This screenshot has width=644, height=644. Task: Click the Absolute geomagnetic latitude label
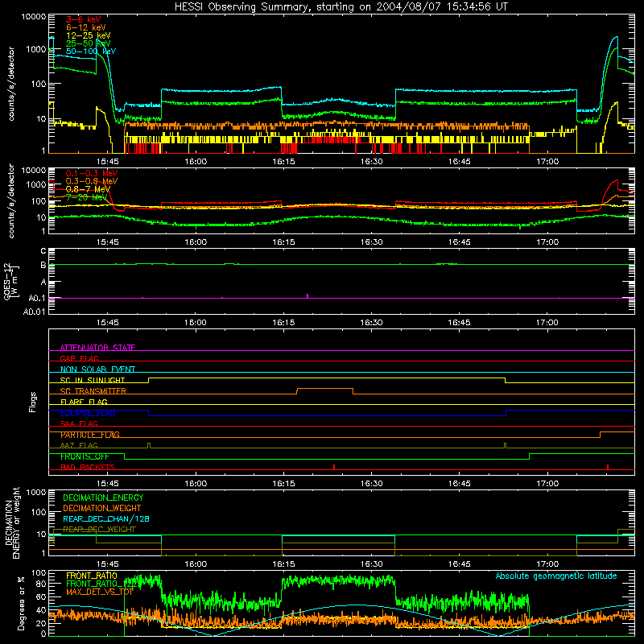point(556,576)
